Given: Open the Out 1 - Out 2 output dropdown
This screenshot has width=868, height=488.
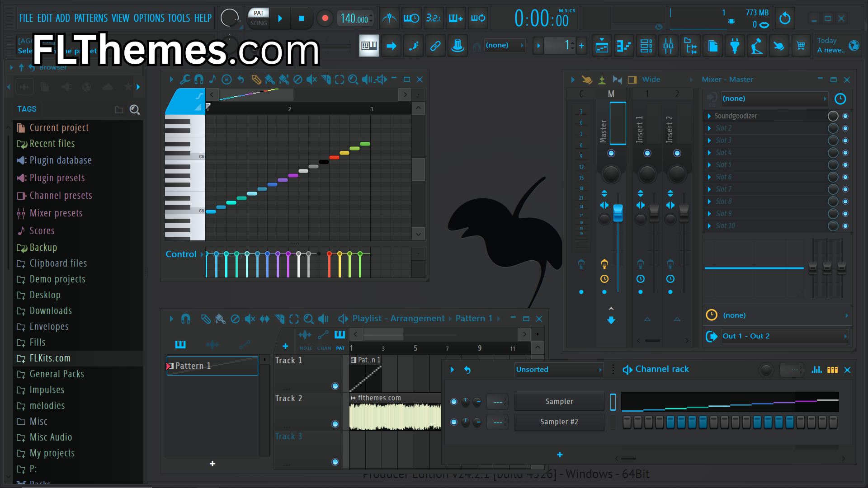Looking at the screenshot, I should pos(784,336).
